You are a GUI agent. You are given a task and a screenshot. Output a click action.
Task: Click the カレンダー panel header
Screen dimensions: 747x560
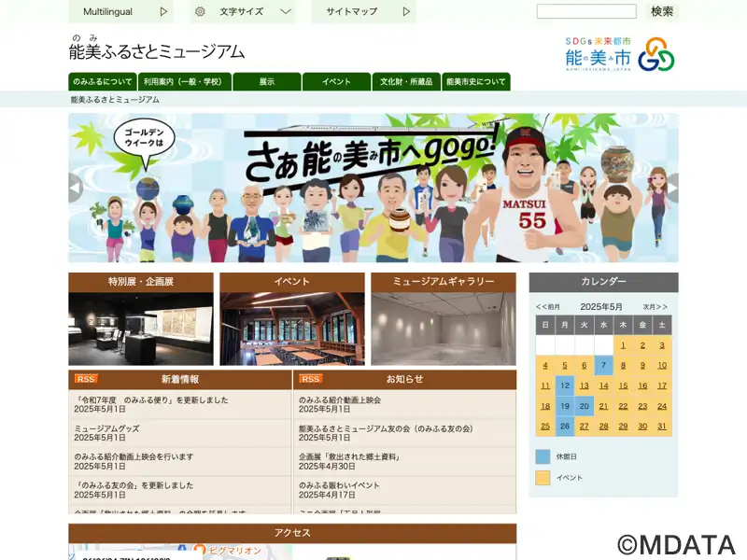pyautogui.click(x=603, y=282)
